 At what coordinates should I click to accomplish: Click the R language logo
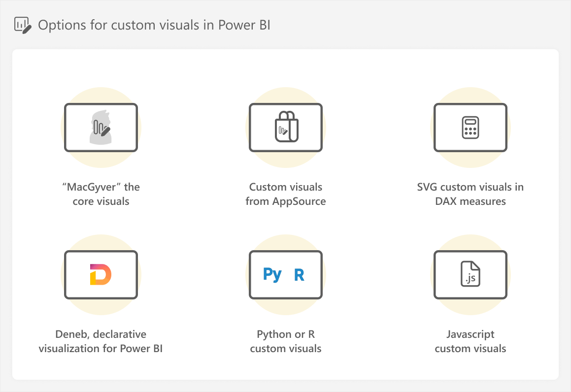coord(299,275)
